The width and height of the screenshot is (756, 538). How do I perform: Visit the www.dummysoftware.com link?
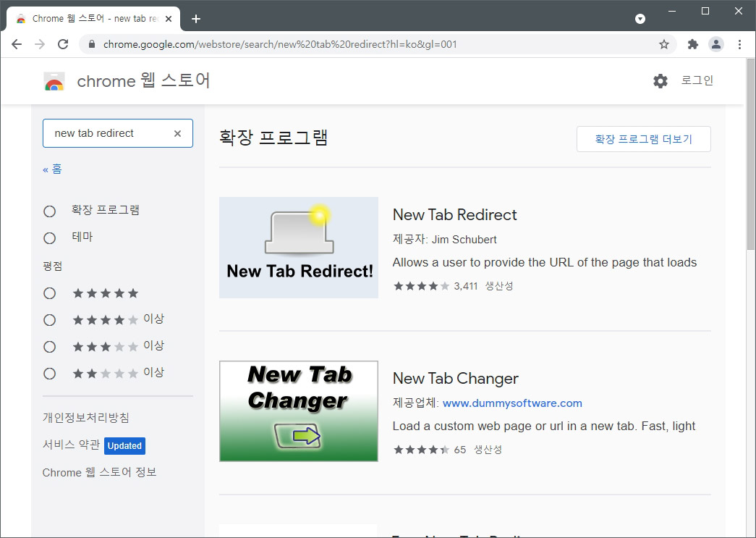pos(512,403)
